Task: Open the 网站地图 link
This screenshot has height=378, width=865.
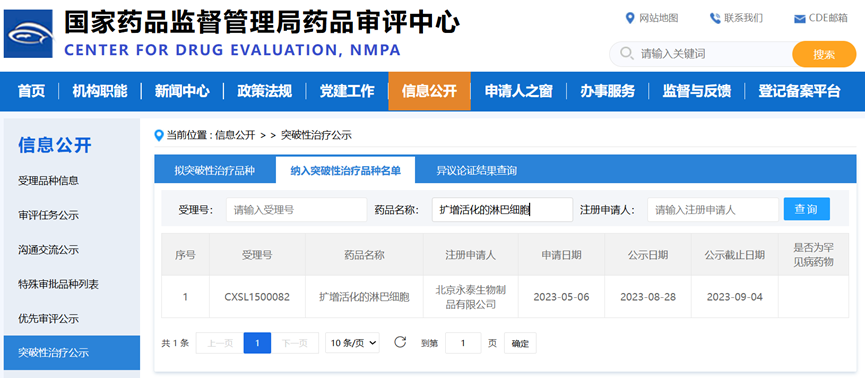Action: click(x=659, y=18)
